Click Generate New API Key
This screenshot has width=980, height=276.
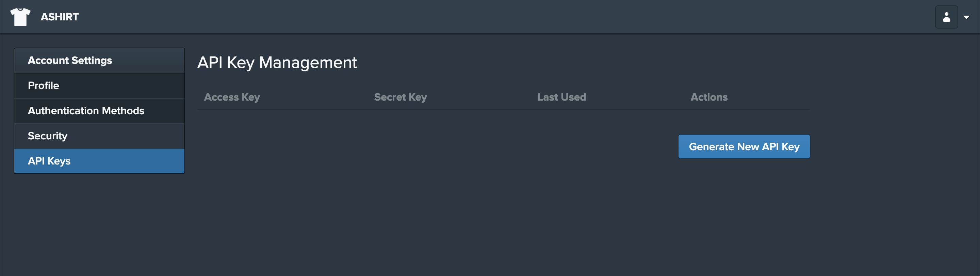point(744,146)
